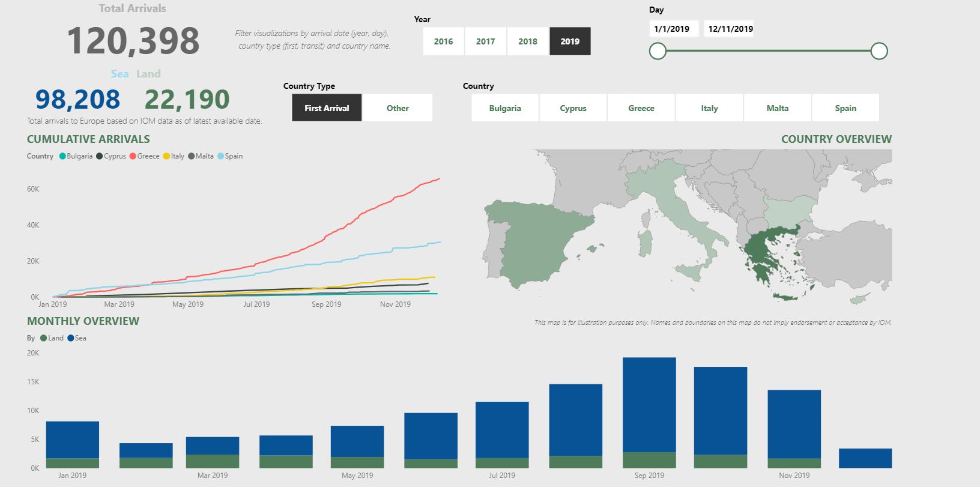980x487 pixels.
Task: Select the 2017 year filter
Action: click(x=485, y=41)
